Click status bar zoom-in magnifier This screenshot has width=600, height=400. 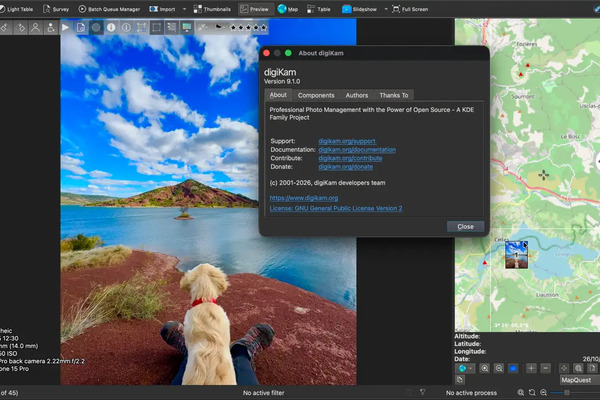(x=520, y=392)
